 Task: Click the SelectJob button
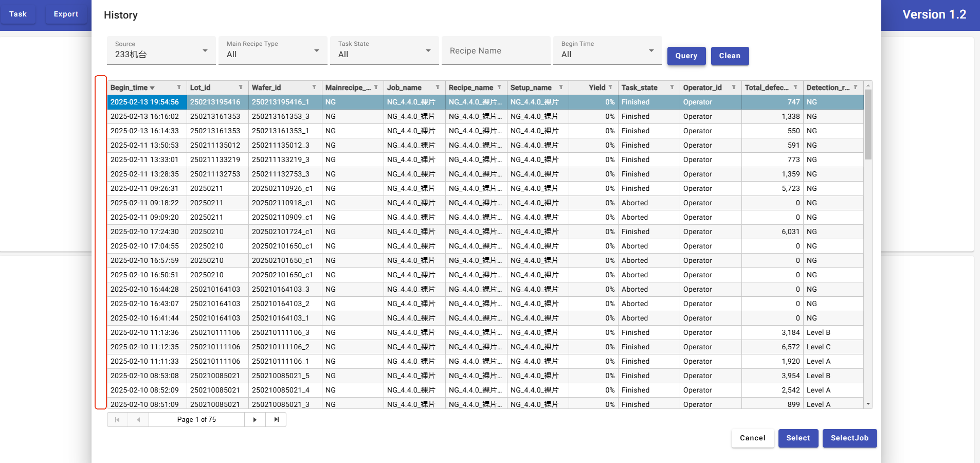(x=849, y=438)
